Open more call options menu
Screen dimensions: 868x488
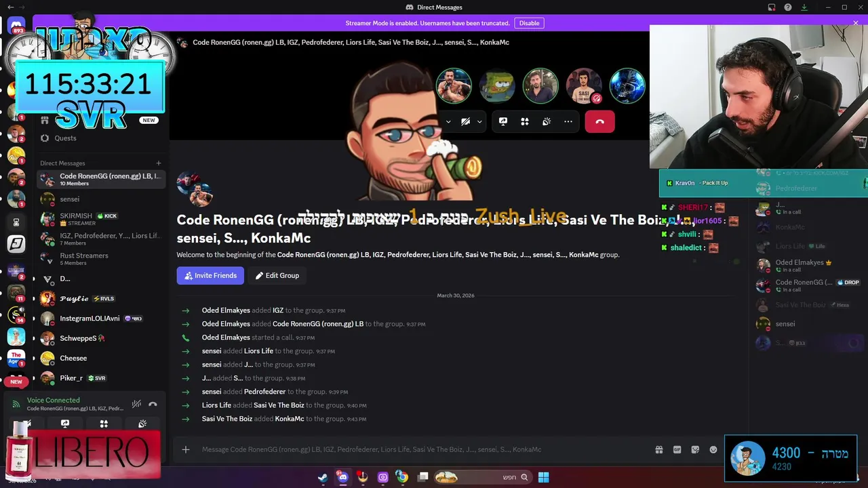(x=568, y=121)
